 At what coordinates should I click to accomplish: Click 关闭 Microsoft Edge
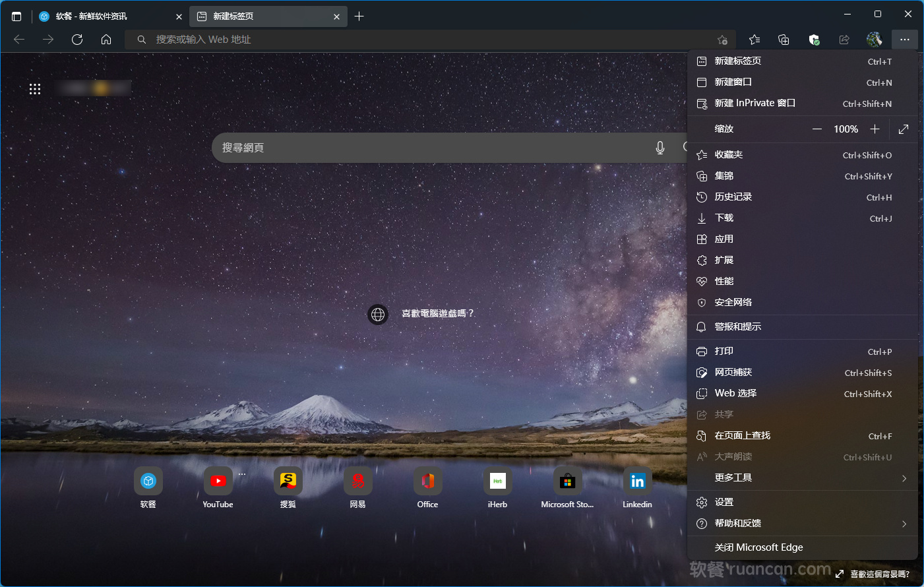[x=758, y=547]
